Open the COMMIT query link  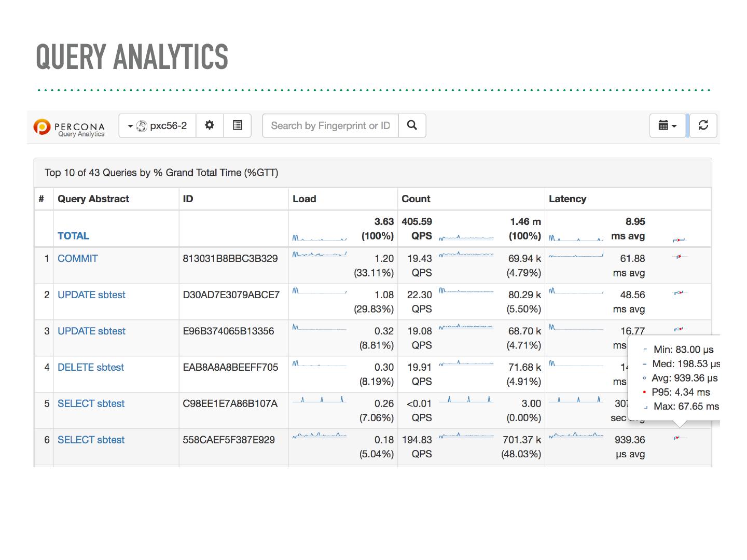pos(77,258)
